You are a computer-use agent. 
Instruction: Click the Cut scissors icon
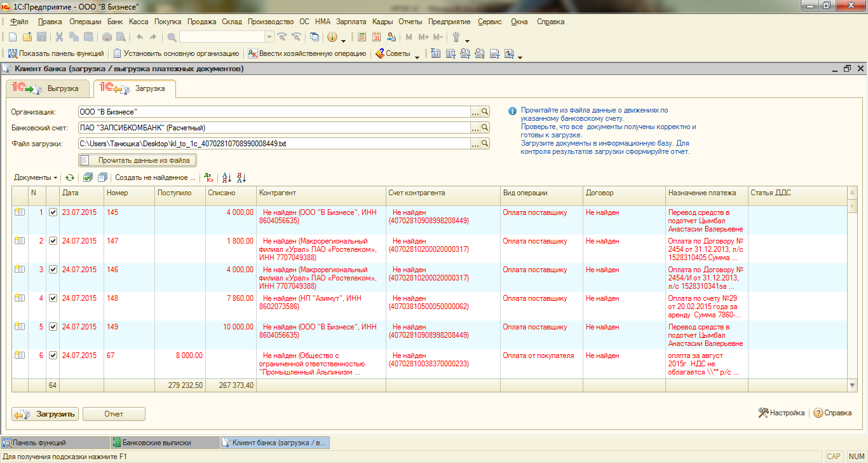(x=59, y=38)
